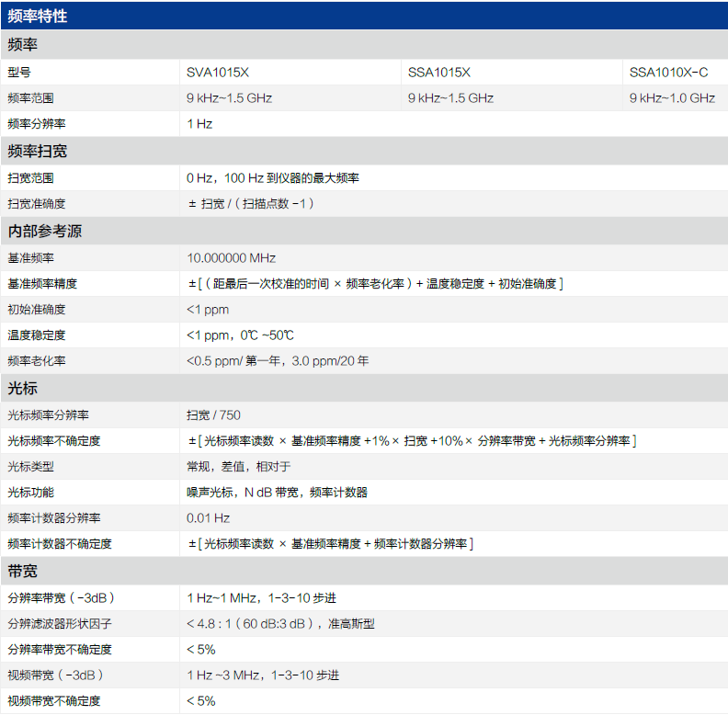Click the 频率扫宽 section heading
This screenshot has width=728, height=715.
(37, 152)
